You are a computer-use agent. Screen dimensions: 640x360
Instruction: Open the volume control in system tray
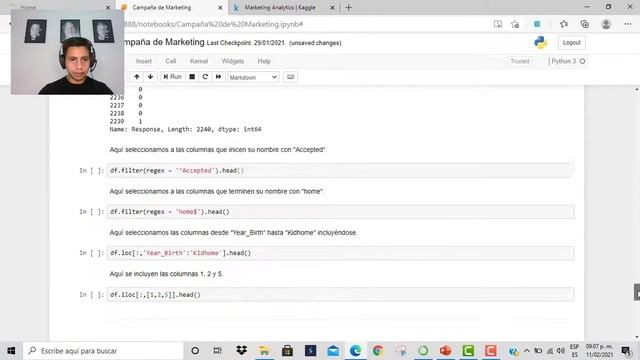[561, 351]
